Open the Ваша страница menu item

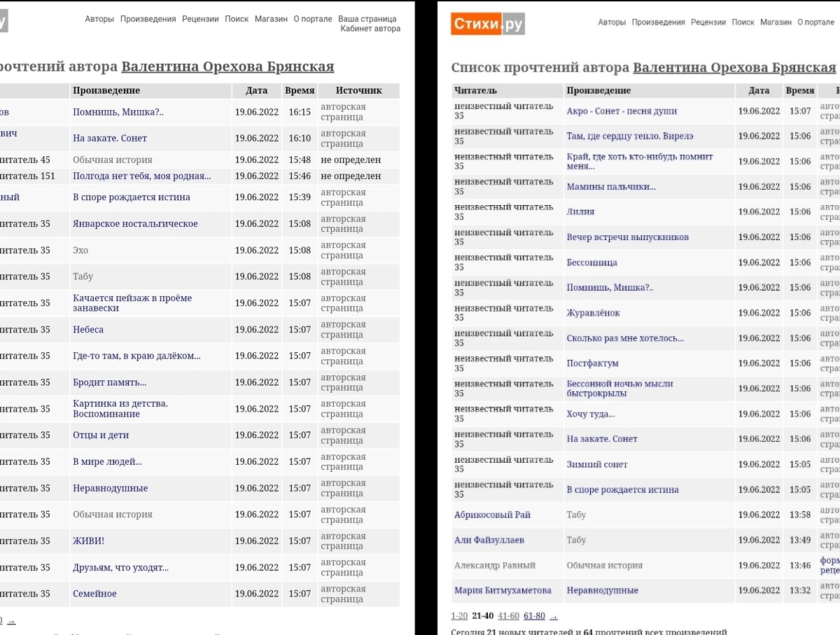[x=367, y=19]
